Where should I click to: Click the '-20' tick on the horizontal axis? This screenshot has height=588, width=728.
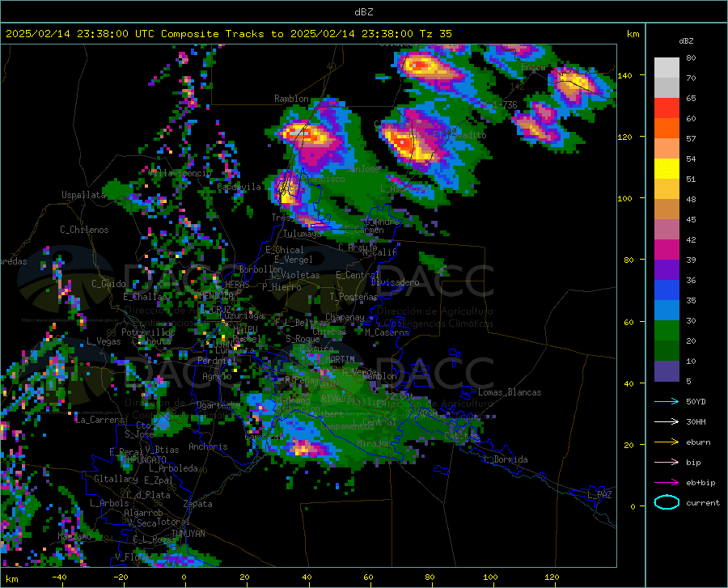pyautogui.click(x=121, y=577)
